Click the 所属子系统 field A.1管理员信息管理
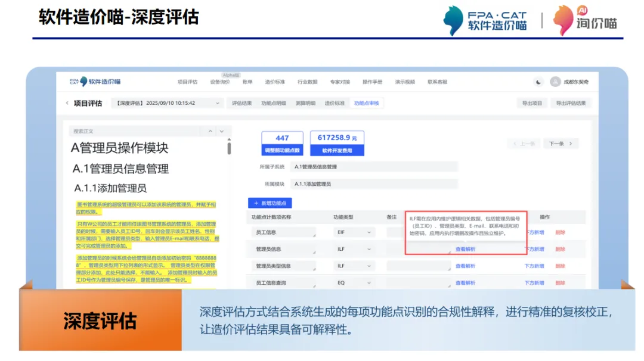Image resolution: width=644 pixels, height=361 pixels. coord(374,167)
